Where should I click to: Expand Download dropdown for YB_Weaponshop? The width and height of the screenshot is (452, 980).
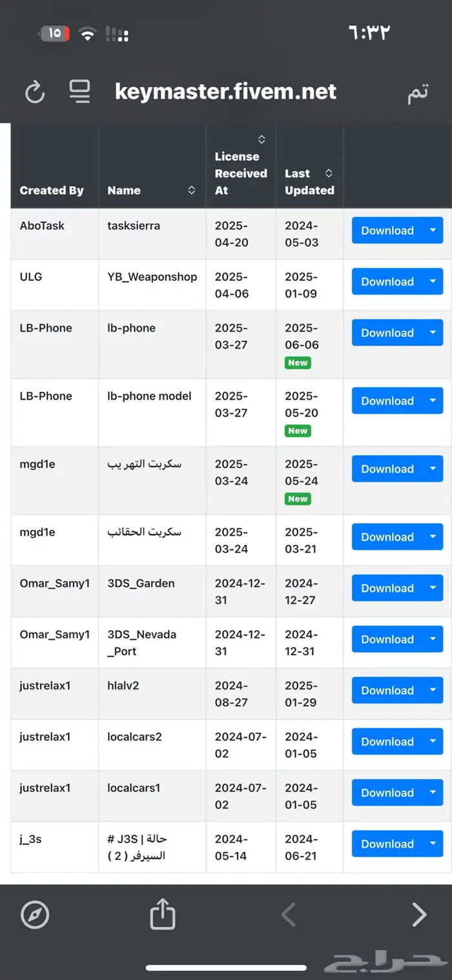[434, 281]
